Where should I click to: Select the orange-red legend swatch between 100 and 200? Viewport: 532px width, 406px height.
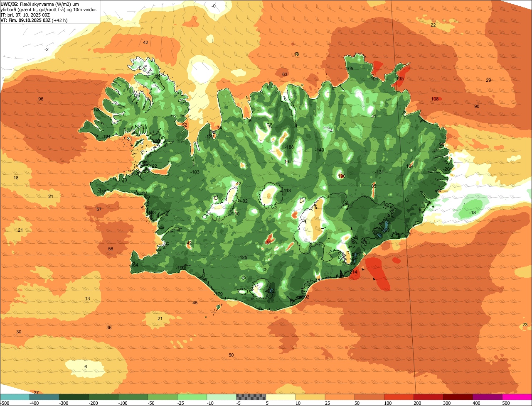point(399,397)
